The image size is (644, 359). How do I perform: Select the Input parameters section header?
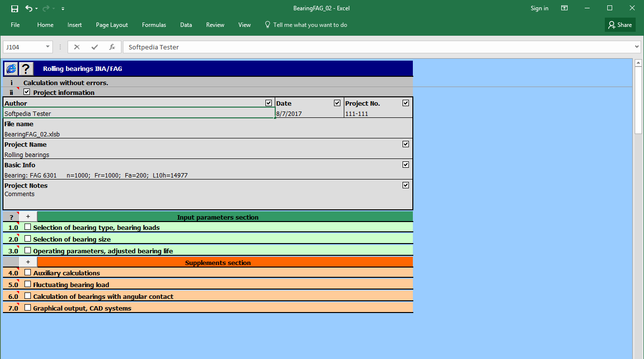(225, 217)
